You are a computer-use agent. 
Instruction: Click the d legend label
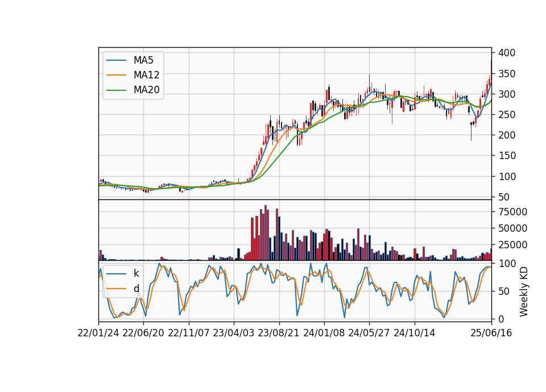pyautogui.click(x=136, y=289)
